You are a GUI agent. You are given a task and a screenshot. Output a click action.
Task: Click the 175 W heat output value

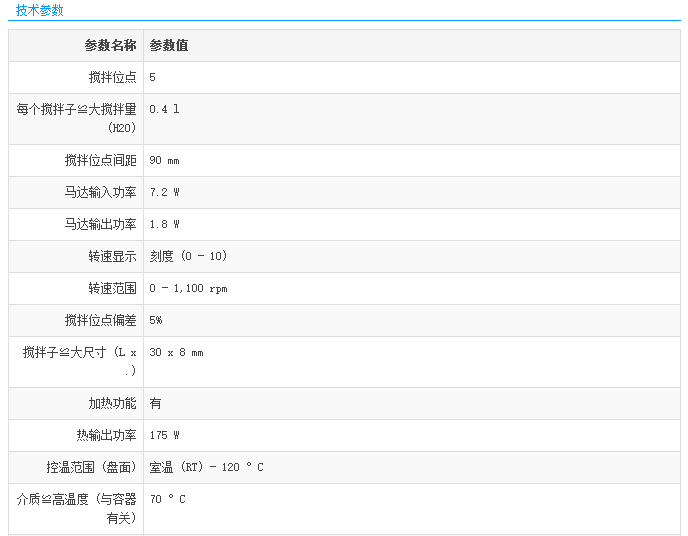click(x=164, y=436)
